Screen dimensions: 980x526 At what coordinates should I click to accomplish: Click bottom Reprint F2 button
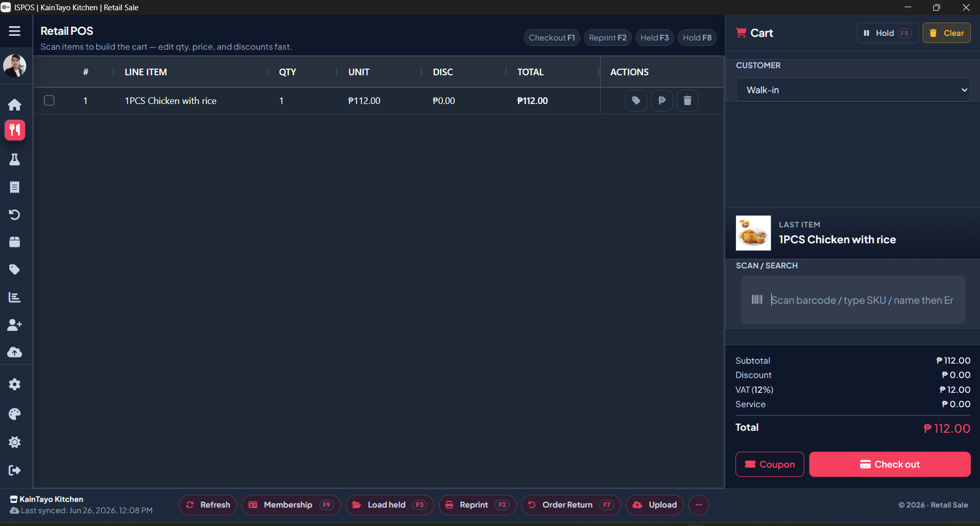[478, 505]
